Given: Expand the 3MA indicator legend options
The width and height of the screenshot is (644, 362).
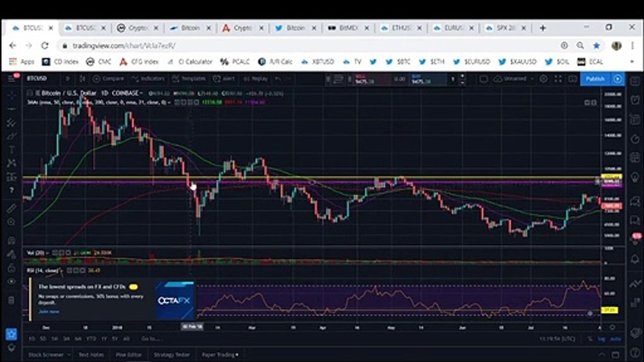Looking at the screenshot, I should click(169, 103).
